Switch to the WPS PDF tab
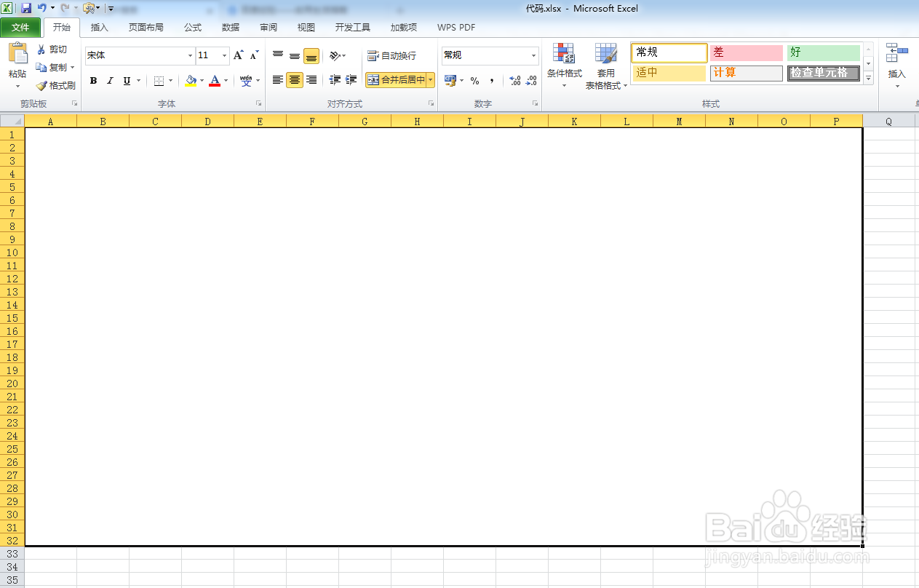Screen dimensions: 919x588 click(x=456, y=28)
